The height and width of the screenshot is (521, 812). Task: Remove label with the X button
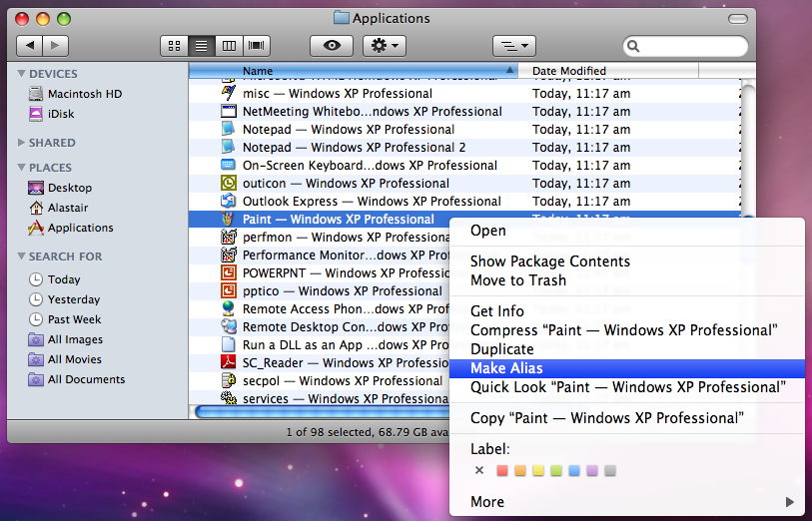pos(479,470)
